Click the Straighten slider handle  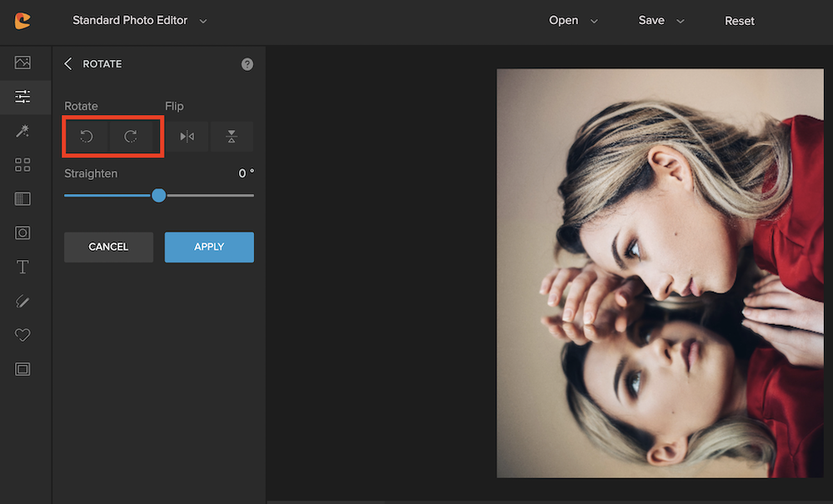[159, 195]
